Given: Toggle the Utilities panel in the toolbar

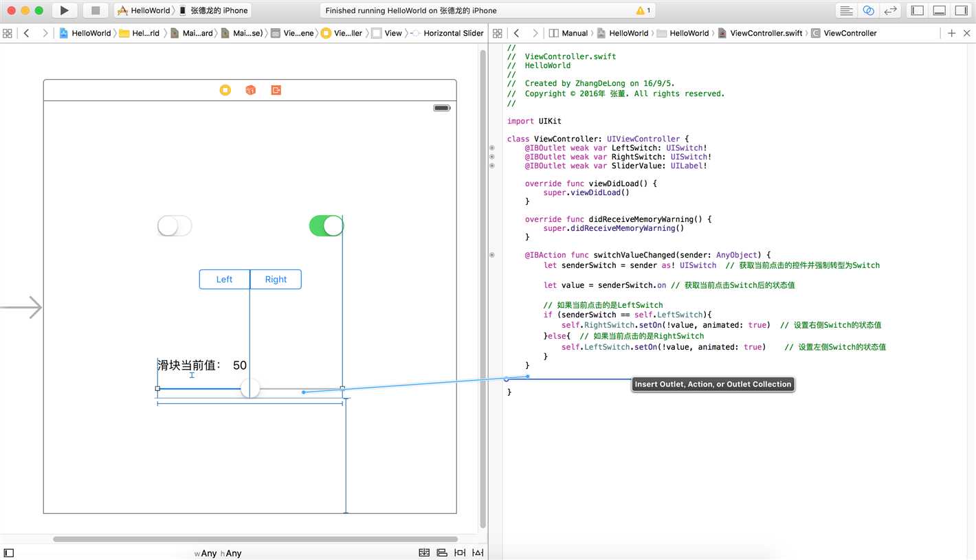Looking at the screenshot, I should pos(961,10).
